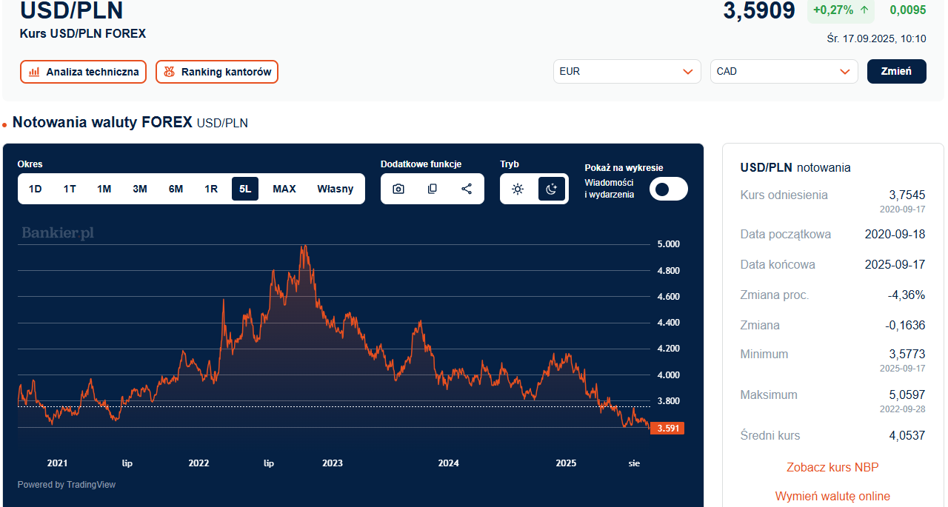
Task: Switch to dark mode moon icon
Action: tap(551, 189)
